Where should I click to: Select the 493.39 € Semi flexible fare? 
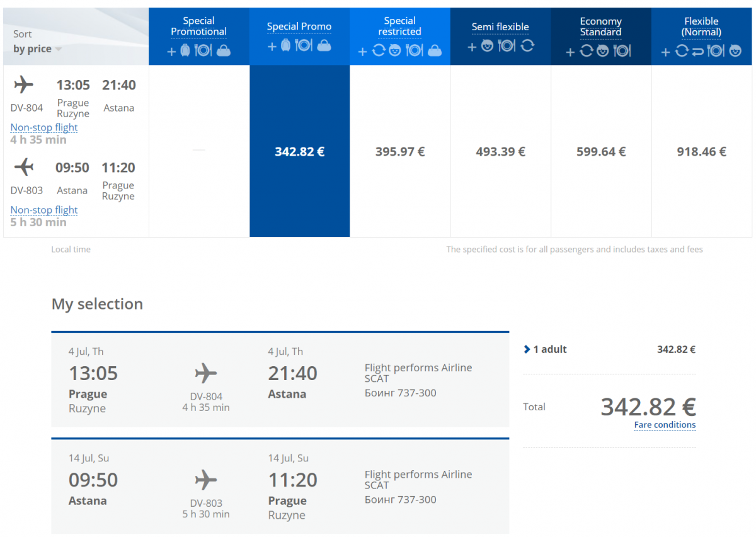[500, 151]
